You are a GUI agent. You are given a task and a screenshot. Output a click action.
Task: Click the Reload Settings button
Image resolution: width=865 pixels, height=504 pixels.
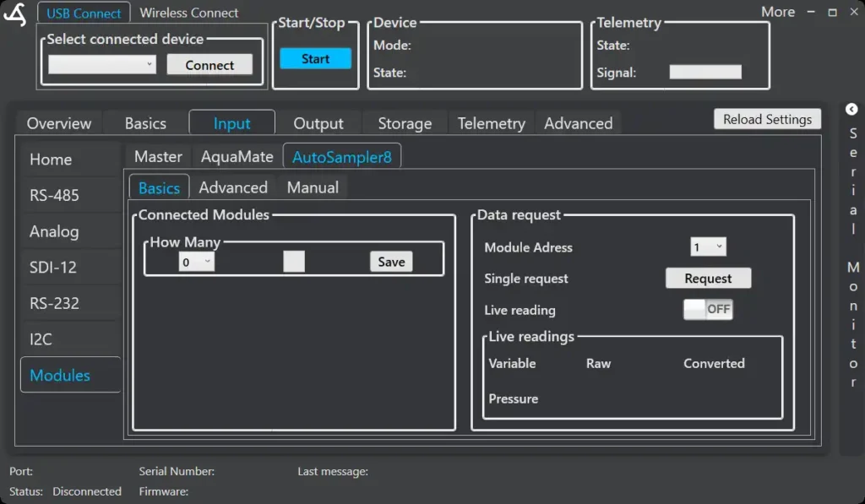(x=767, y=119)
